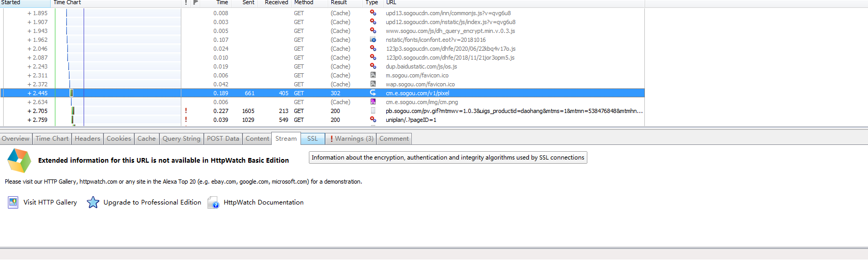Click the red warning mark on the pv.gif row
The width and height of the screenshot is (868, 260).
[186, 111]
